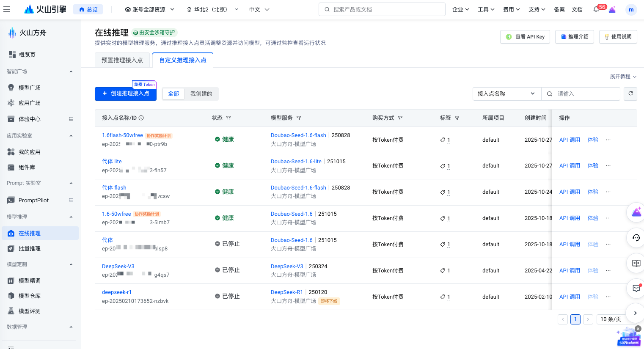Click the tag icon in DeepSeek-V3 row
This screenshot has width=644, height=349.
point(443,270)
